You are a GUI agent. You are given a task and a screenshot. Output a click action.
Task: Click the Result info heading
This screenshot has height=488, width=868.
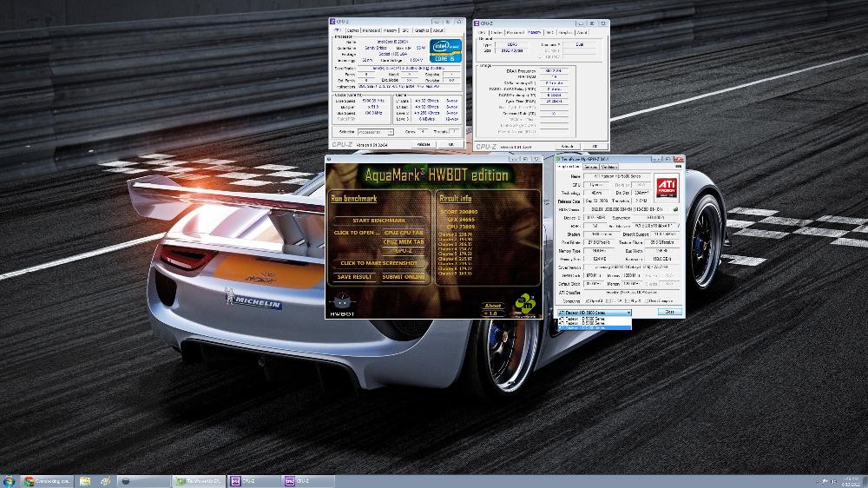pyautogui.click(x=456, y=198)
